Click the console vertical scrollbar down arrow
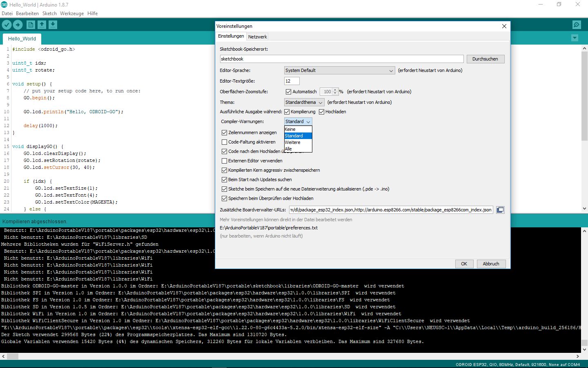Viewport: 588px width, 368px height. (x=584, y=350)
